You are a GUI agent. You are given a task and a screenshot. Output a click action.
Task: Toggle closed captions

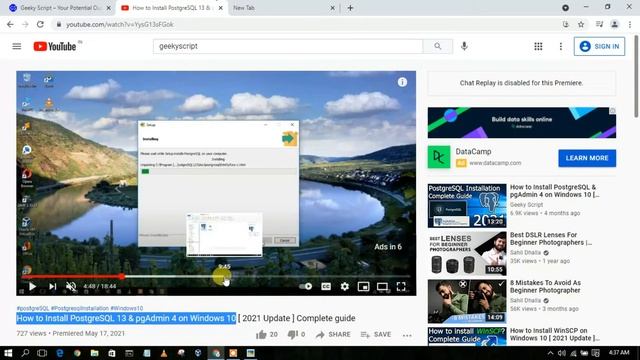[326, 287]
